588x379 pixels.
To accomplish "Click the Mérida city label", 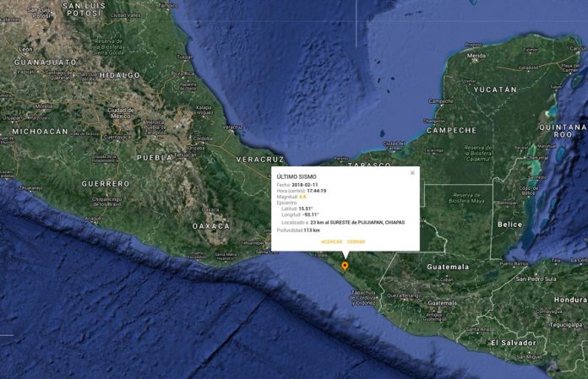I will coord(476,56).
